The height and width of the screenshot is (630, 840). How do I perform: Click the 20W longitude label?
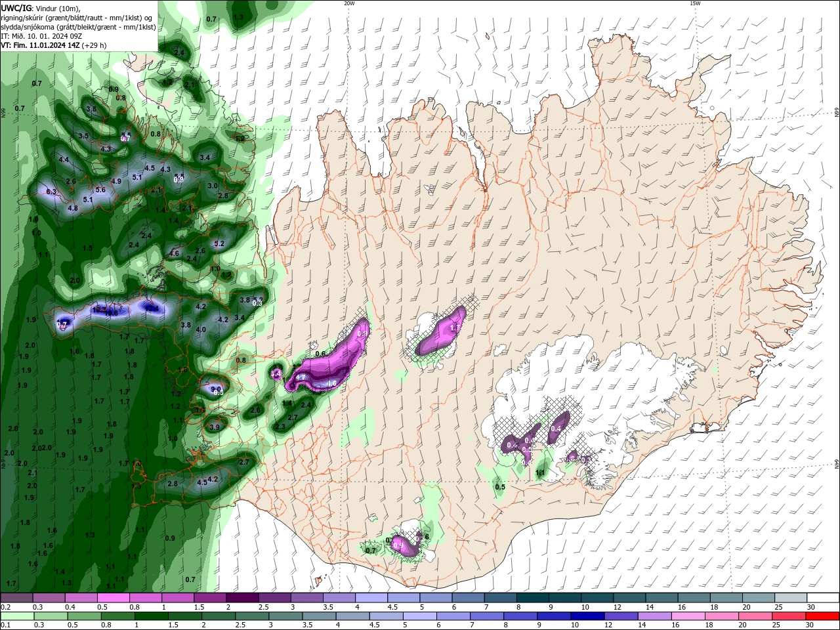pos(350,3)
